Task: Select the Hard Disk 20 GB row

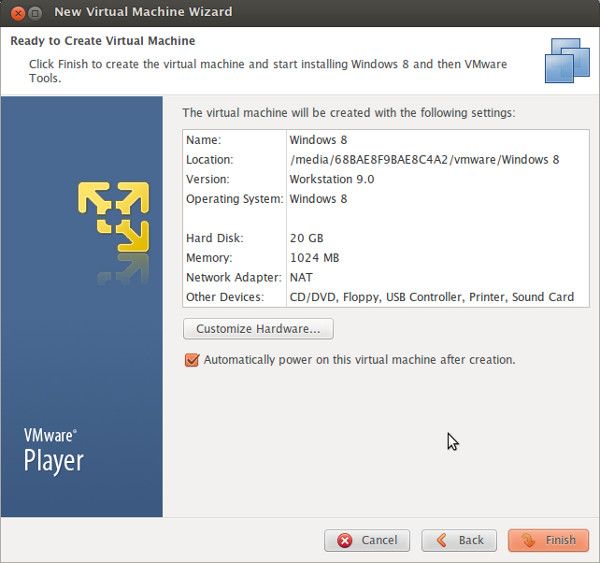Action: 380,238
